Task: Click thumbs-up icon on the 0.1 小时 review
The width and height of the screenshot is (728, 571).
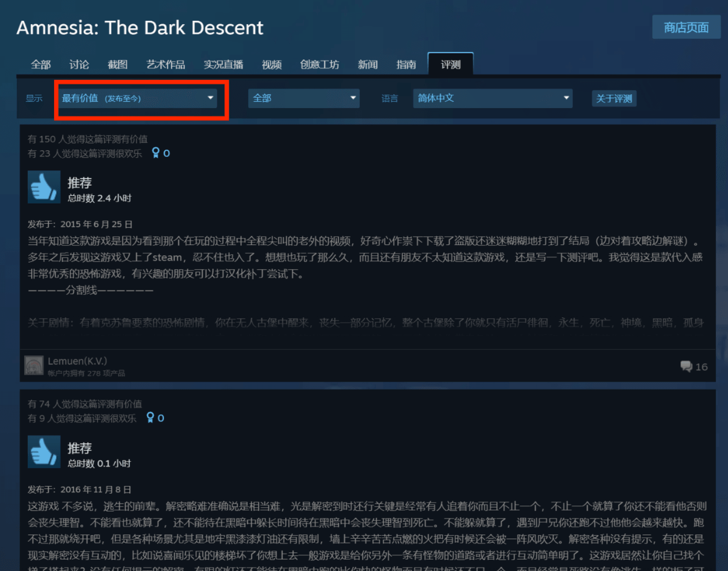Action: (44, 452)
